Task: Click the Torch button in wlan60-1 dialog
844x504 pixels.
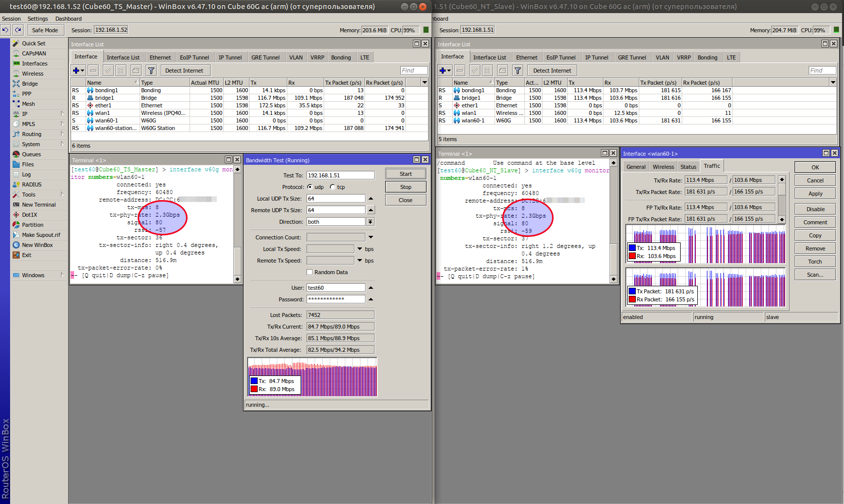Action: 815,262
